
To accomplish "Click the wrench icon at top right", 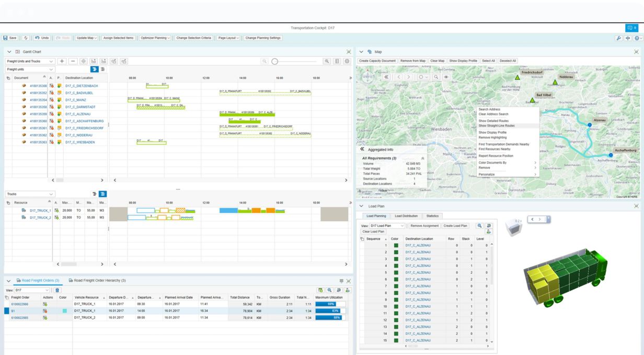I will pos(619,38).
